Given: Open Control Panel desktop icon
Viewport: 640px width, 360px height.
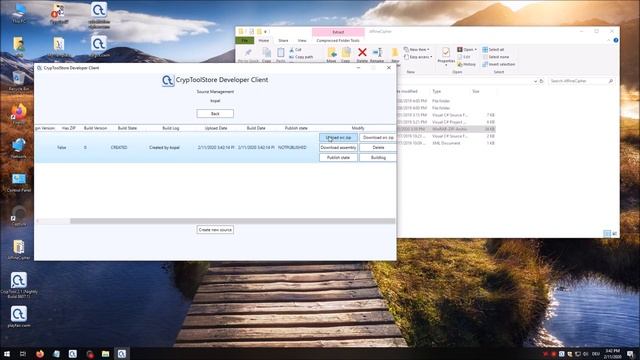Looking at the screenshot, I should tap(19, 182).
